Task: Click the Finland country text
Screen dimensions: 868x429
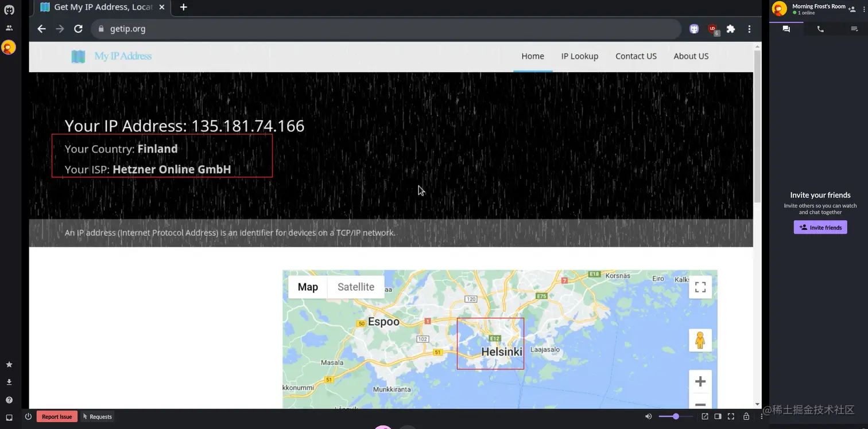Action: coord(157,149)
